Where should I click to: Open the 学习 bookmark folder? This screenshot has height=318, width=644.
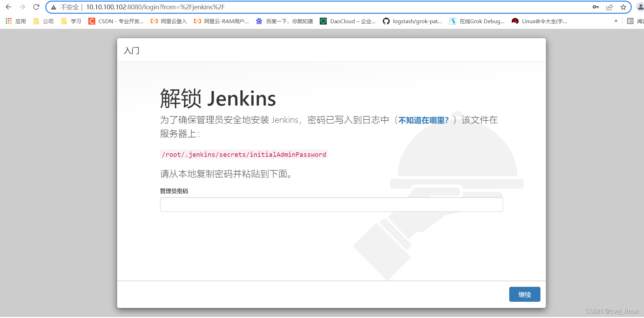pyautogui.click(x=71, y=21)
